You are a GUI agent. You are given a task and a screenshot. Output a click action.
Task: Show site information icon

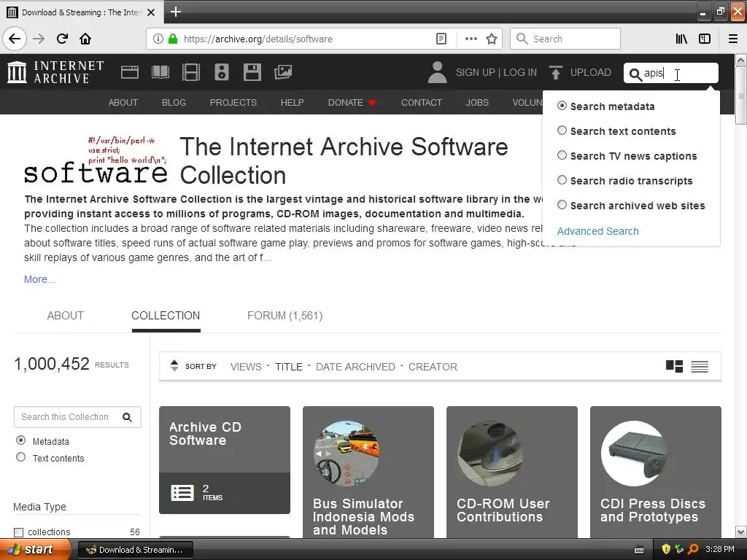click(x=158, y=39)
